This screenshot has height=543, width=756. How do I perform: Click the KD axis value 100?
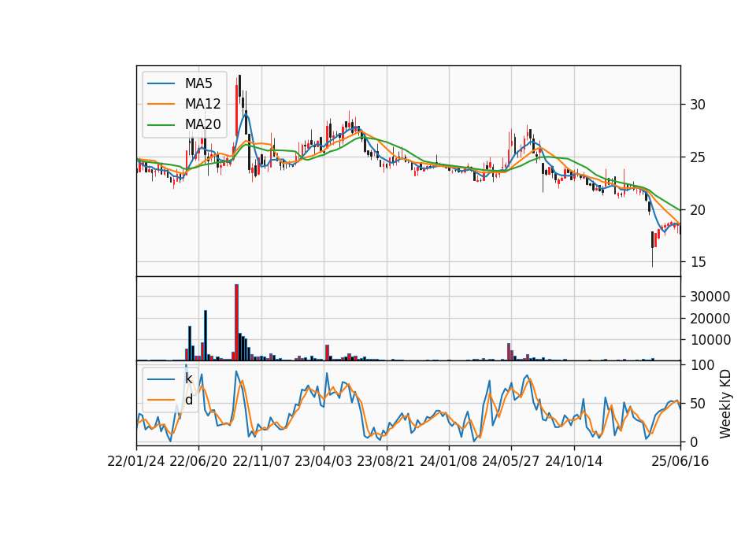click(x=702, y=365)
